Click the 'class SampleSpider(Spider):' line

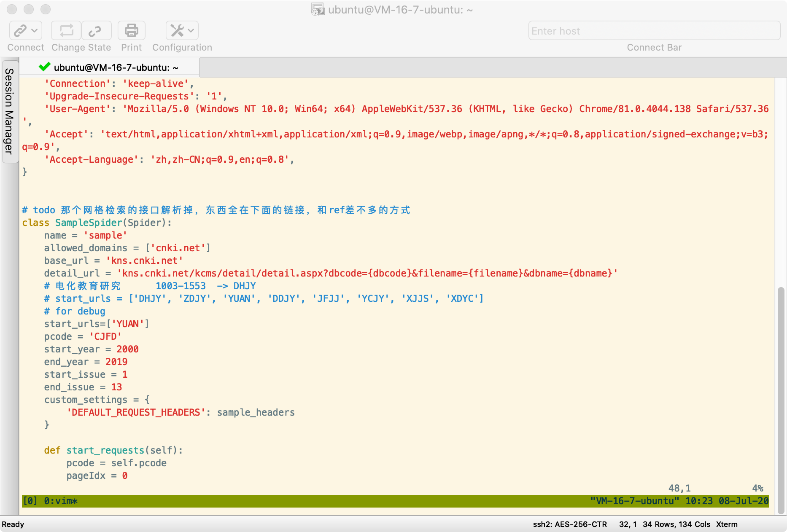(97, 223)
